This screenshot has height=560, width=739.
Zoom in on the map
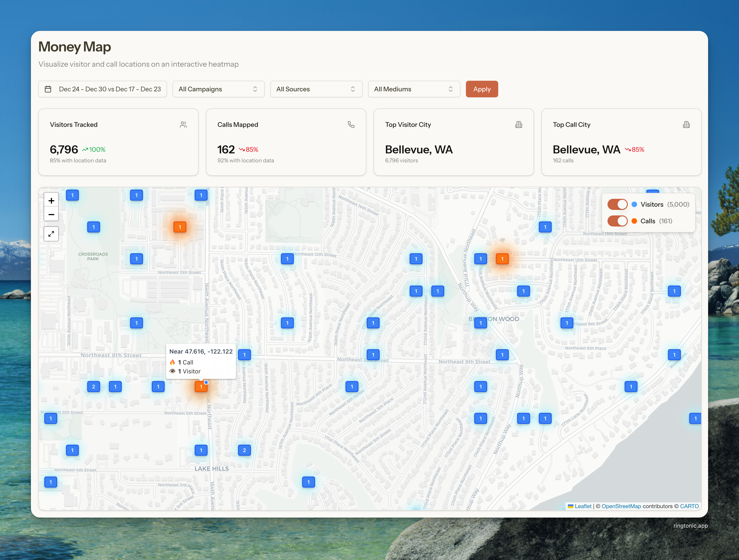[x=51, y=200]
